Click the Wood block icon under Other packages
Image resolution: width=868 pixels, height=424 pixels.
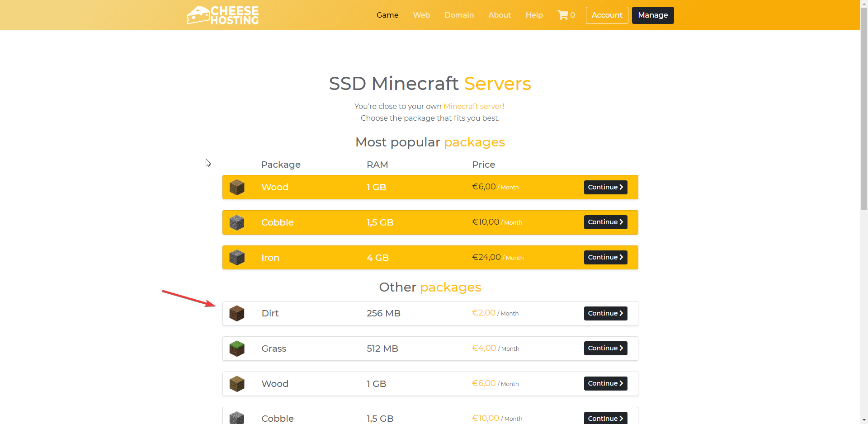(x=237, y=384)
